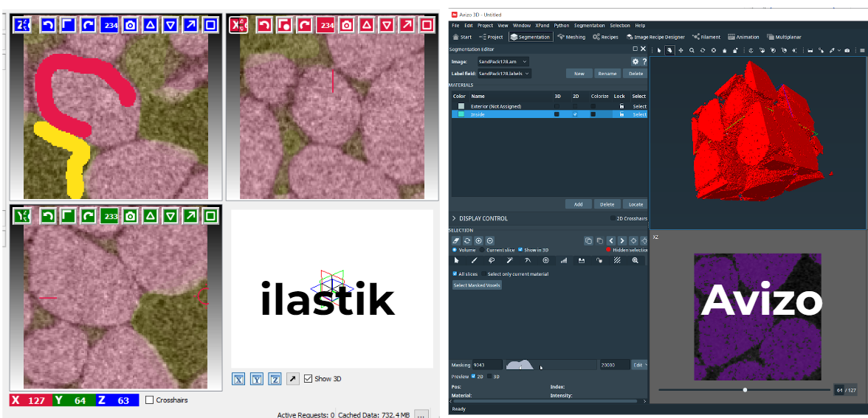The image size is (868, 418).
Task: Choose the lasso selection tool
Action: [x=492, y=260]
